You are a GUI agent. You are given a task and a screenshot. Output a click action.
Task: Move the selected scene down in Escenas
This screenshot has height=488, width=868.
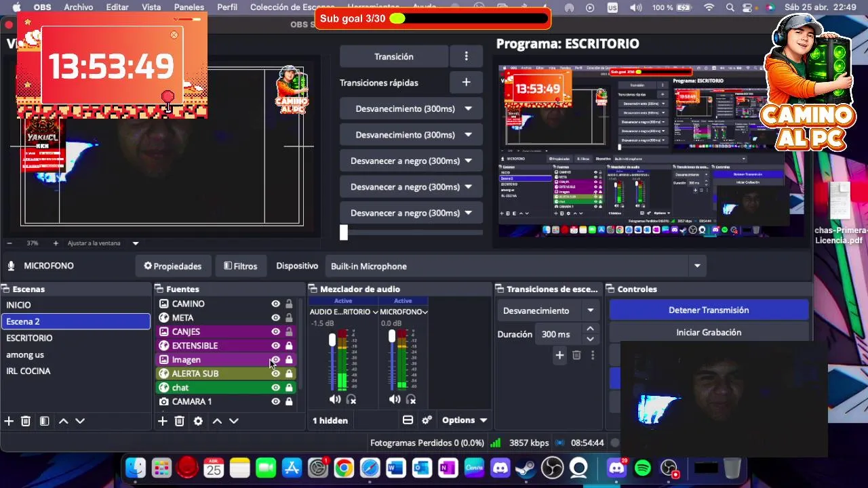pyautogui.click(x=80, y=421)
